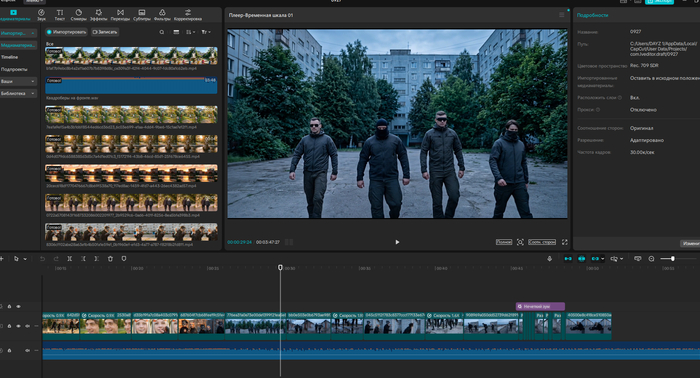This screenshot has width=700, height=378.
Task: Click the microphone voiceover icon
Action: 550,258
